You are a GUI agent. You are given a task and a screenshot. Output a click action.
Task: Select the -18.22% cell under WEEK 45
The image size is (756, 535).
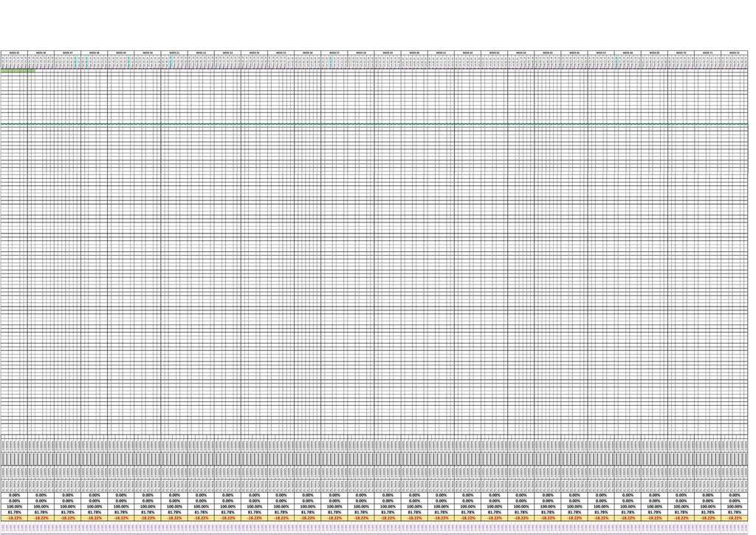tap(15, 518)
